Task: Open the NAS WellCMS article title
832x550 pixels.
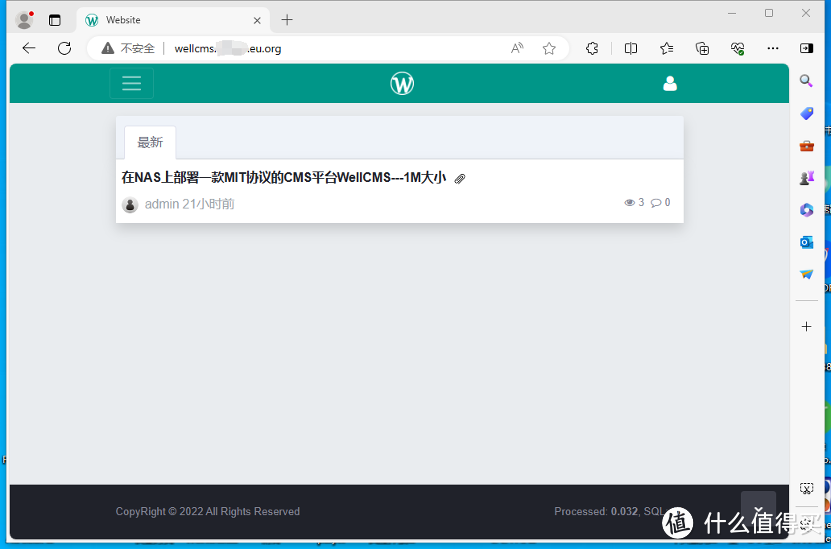Action: [x=284, y=177]
